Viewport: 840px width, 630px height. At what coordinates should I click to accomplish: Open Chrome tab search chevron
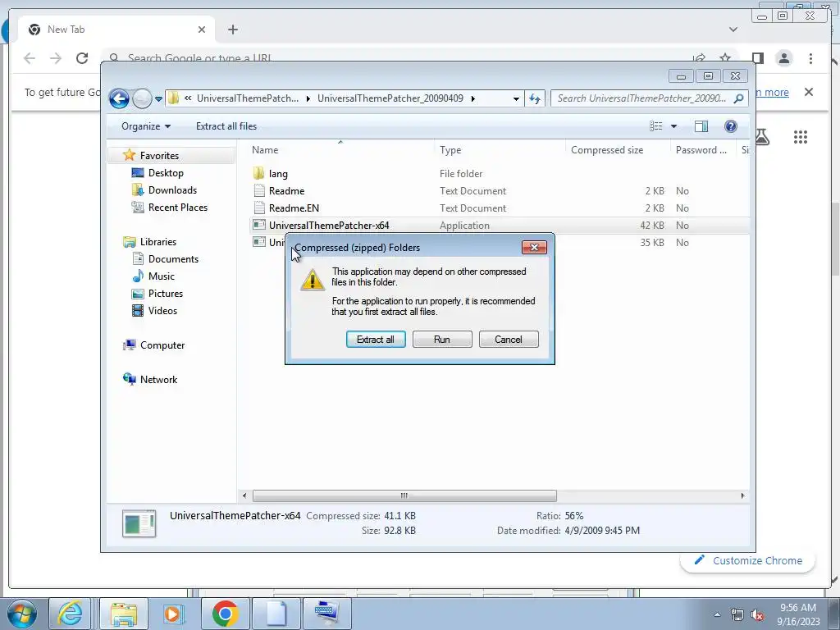(733, 30)
